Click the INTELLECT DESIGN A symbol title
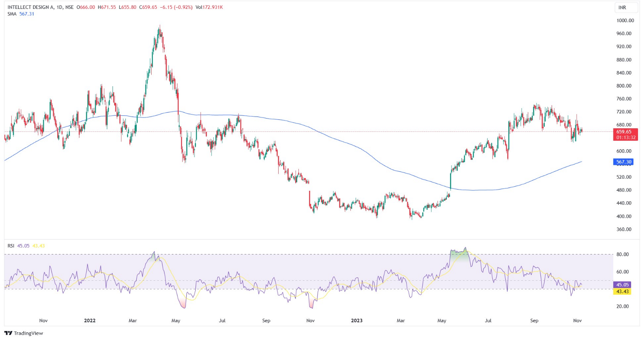Viewport: 644px width, 340px height. click(30, 7)
